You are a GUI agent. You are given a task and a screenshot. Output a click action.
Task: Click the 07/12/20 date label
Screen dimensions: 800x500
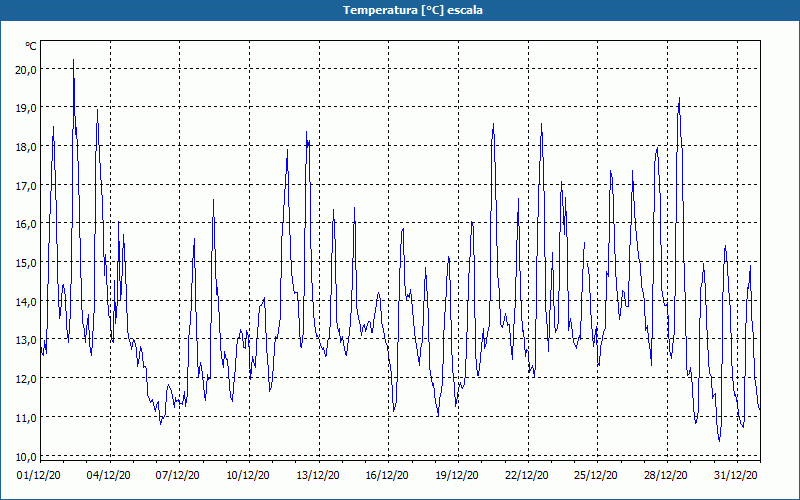click(178, 476)
